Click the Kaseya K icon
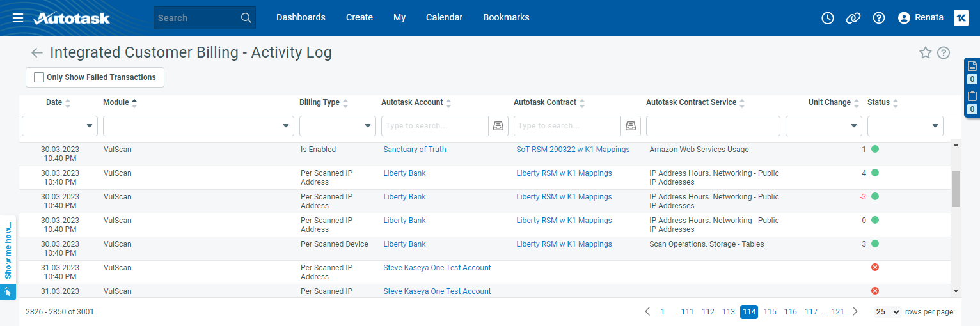 (x=961, y=18)
